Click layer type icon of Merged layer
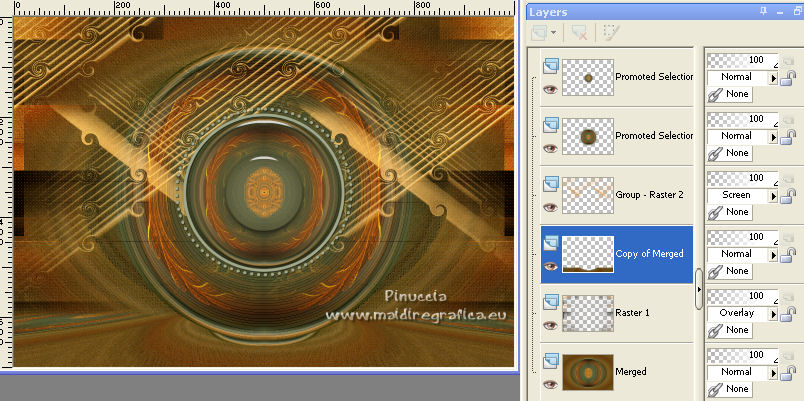 [550, 359]
